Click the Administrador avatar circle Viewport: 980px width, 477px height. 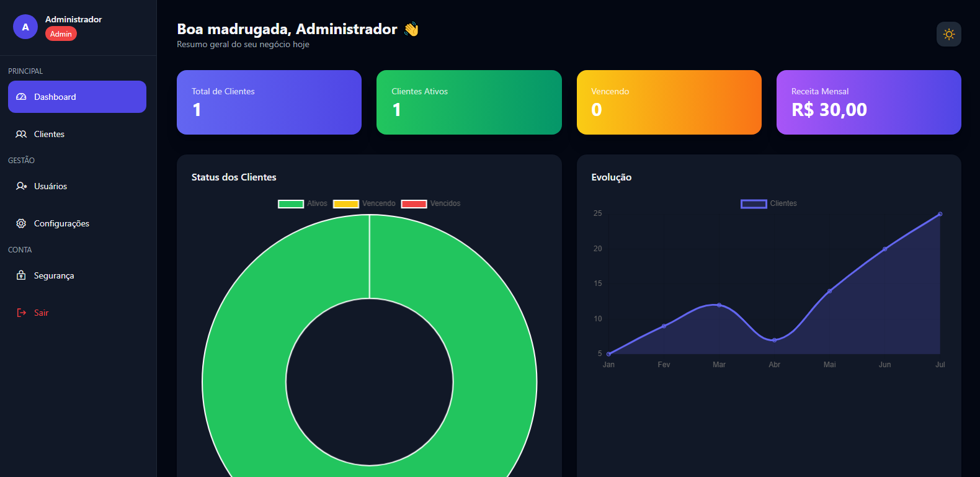click(25, 27)
